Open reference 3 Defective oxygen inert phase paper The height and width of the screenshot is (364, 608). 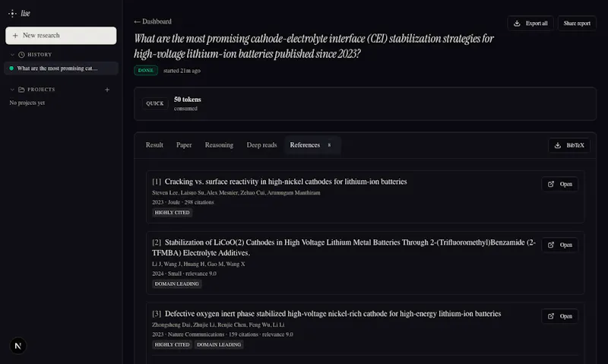click(x=559, y=316)
